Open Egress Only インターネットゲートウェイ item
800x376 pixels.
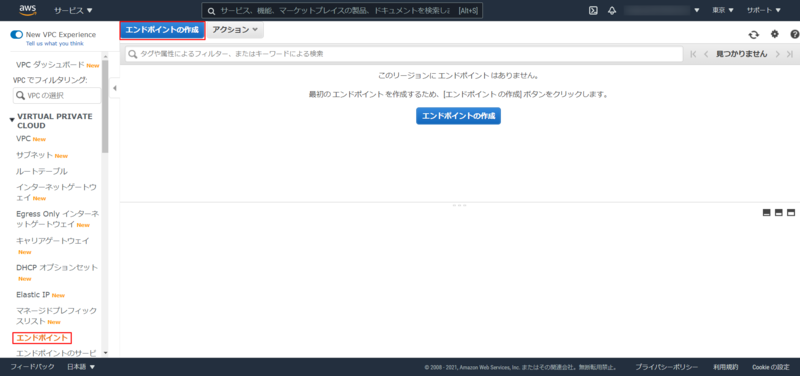coord(58,219)
